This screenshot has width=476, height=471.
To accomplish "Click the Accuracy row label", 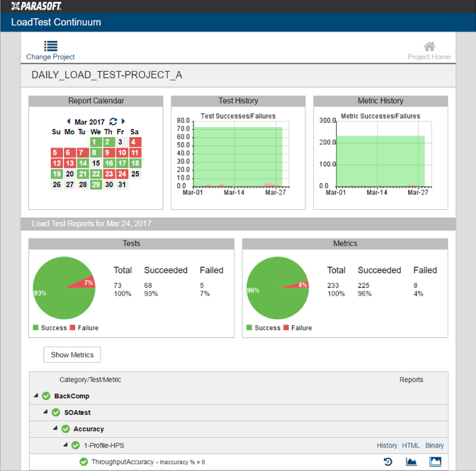I will (89, 429).
